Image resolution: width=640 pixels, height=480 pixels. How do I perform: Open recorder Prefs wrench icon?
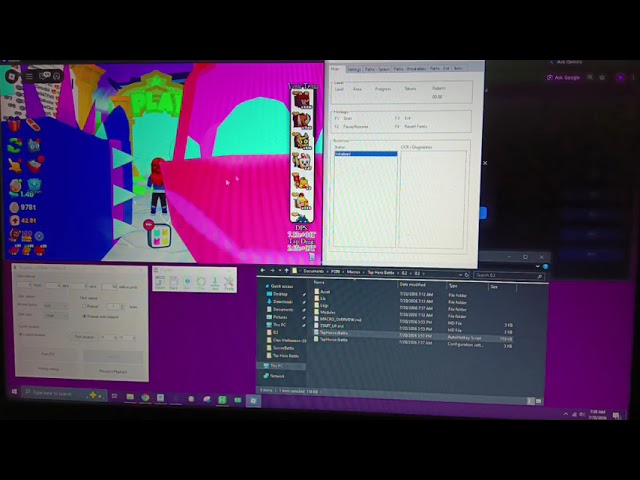pos(229,282)
